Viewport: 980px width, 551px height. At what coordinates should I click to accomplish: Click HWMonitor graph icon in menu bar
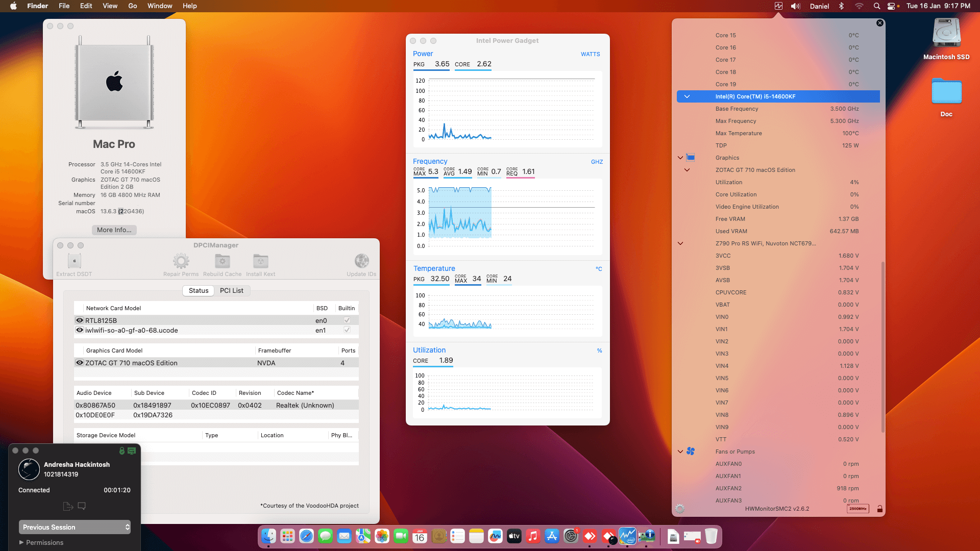click(778, 6)
